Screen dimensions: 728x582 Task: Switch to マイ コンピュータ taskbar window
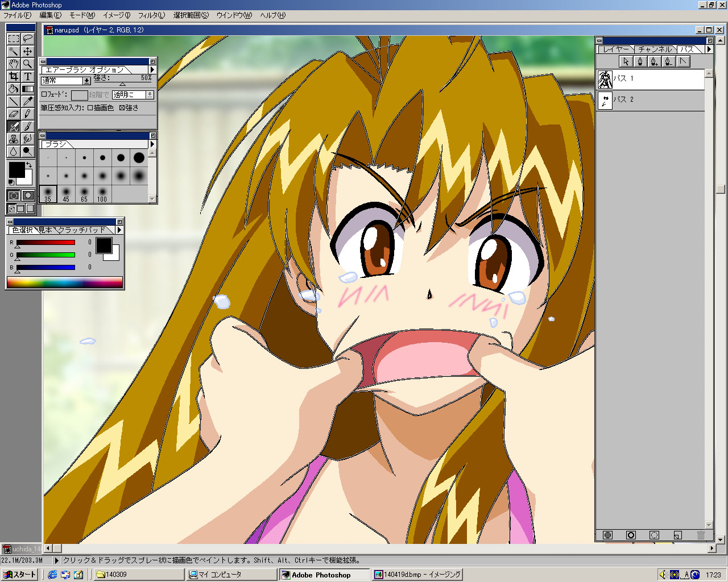pos(231,575)
